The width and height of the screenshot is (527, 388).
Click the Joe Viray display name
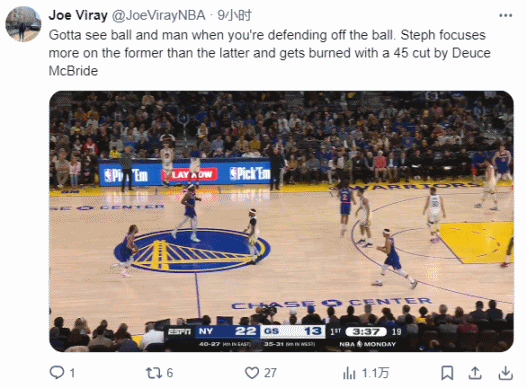78,15
